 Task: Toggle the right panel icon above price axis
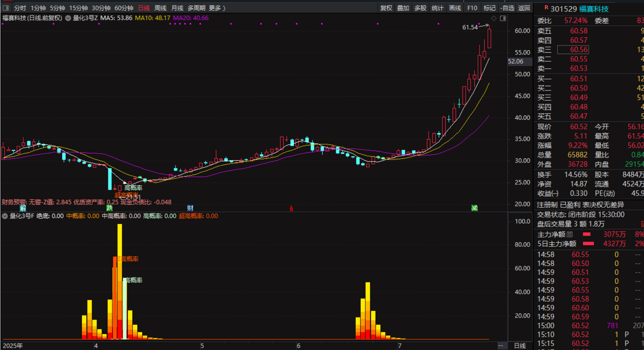[x=503, y=18]
